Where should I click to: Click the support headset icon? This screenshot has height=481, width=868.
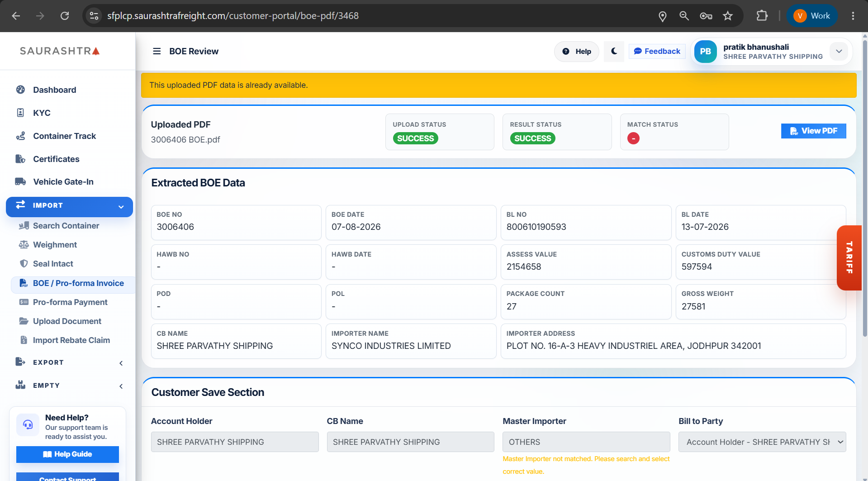point(28,424)
